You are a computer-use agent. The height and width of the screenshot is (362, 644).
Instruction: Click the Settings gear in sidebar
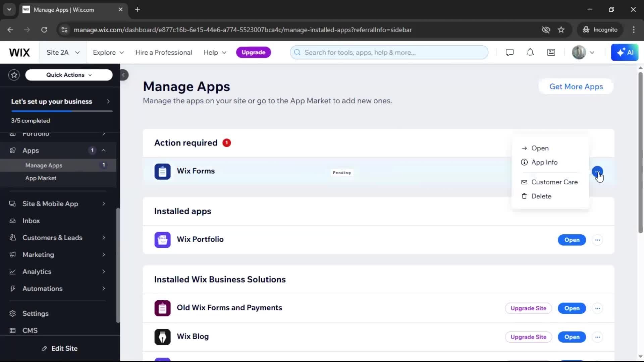click(12, 314)
